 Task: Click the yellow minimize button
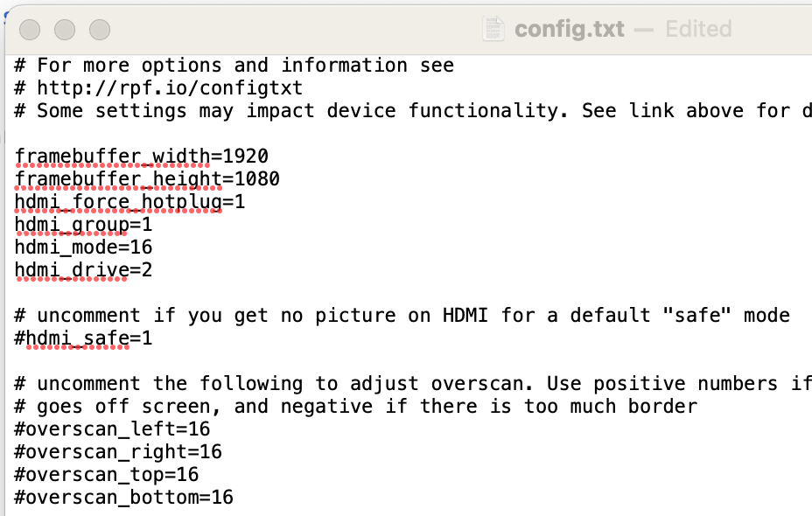point(65,29)
